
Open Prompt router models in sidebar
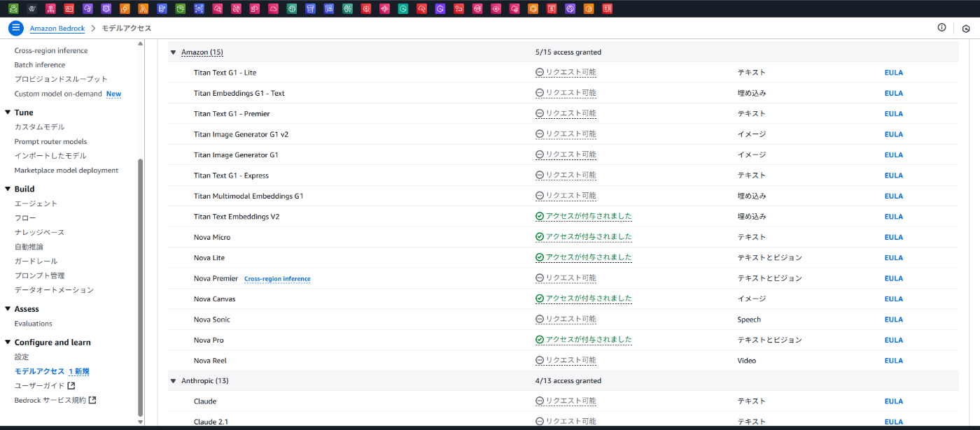point(50,141)
